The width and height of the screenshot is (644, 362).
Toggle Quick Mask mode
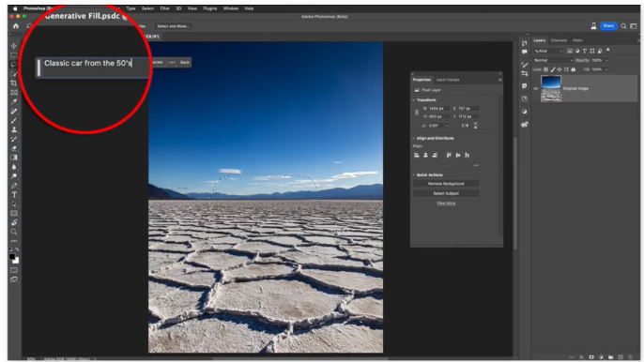pyautogui.click(x=14, y=270)
